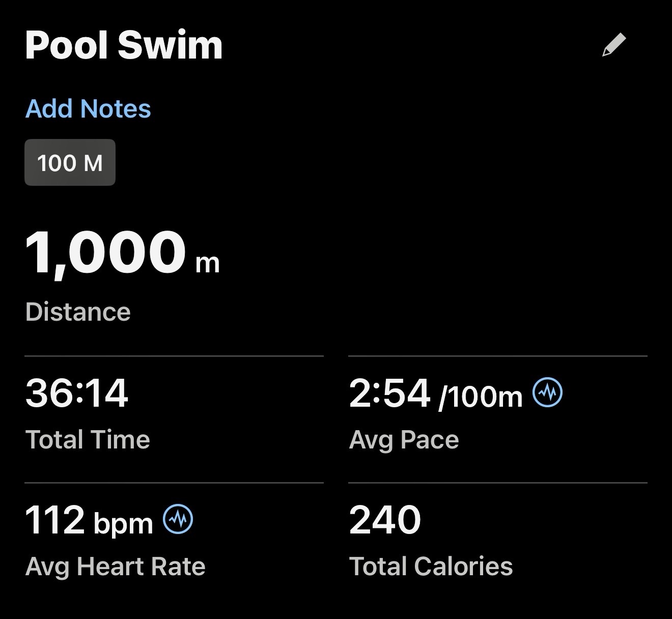
Task: Open the heart rate insights icon
Action: 178,520
